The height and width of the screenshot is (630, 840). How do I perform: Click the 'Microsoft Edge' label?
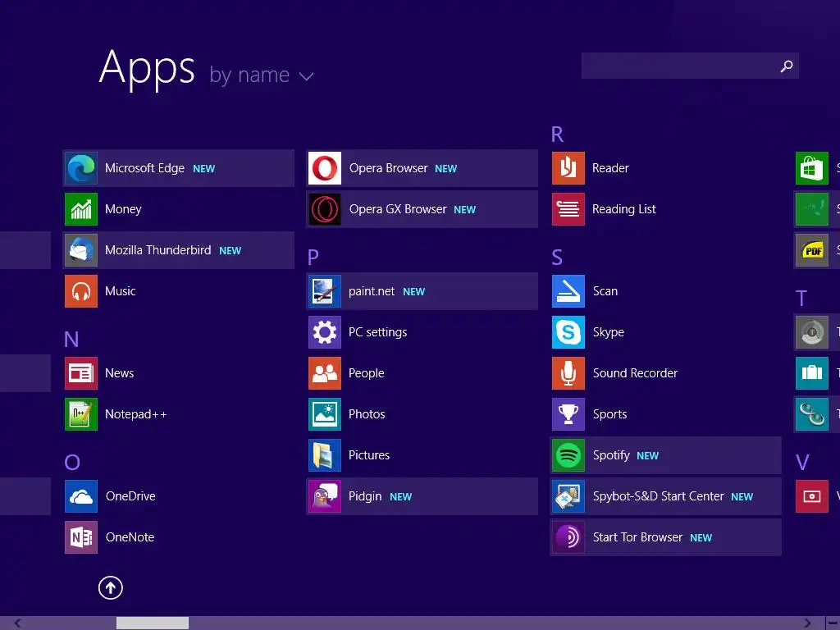[144, 168]
